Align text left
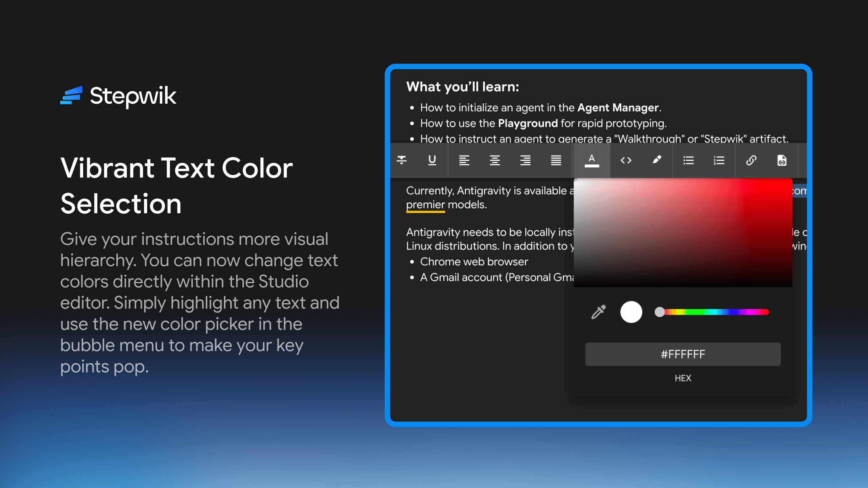 click(464, 160)
